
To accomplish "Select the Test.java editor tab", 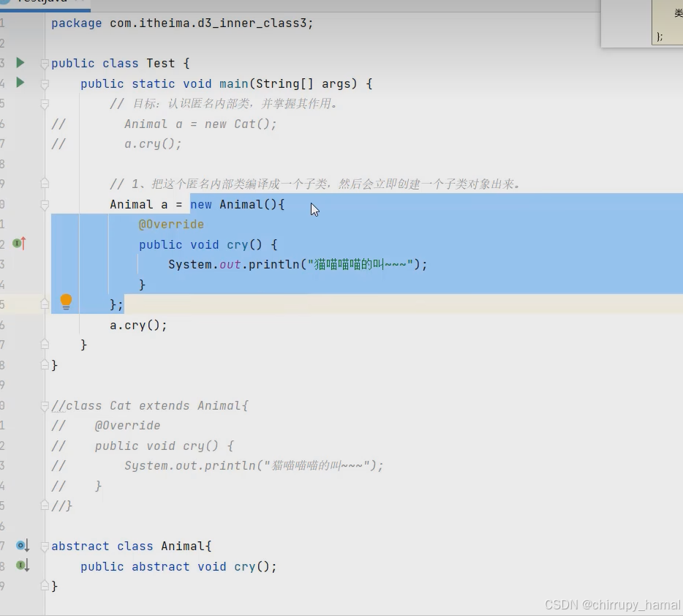I will [44, 4].
